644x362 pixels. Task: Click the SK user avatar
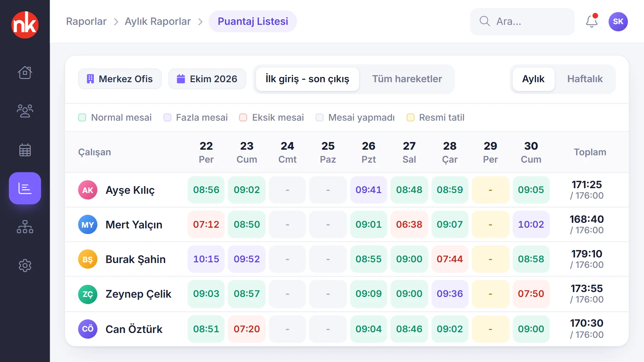618,22
